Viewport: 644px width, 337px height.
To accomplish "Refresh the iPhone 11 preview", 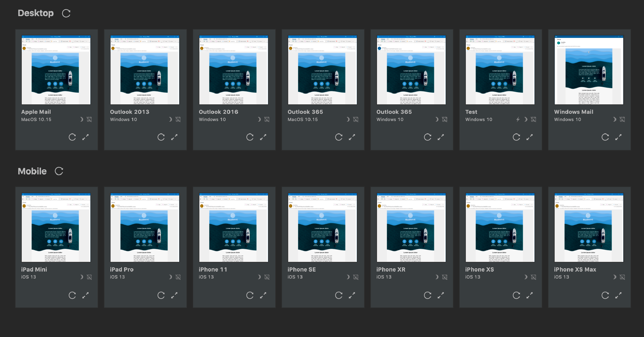I will (250, 295).
